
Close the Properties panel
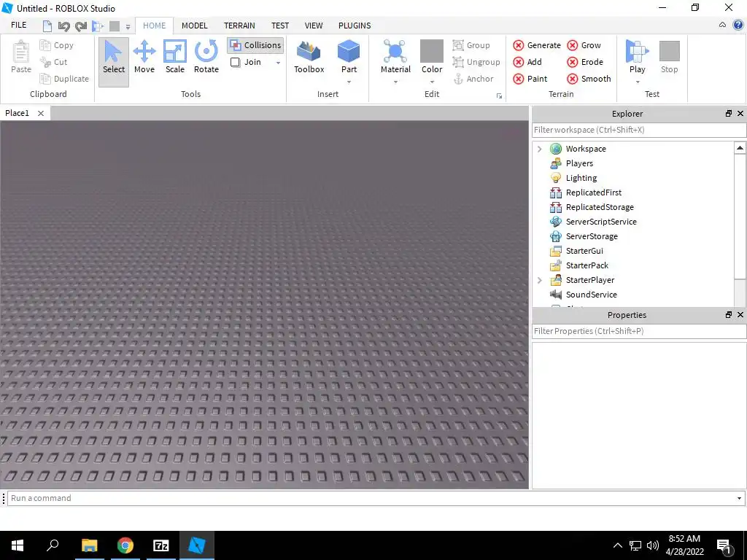[x=740, y=315]
